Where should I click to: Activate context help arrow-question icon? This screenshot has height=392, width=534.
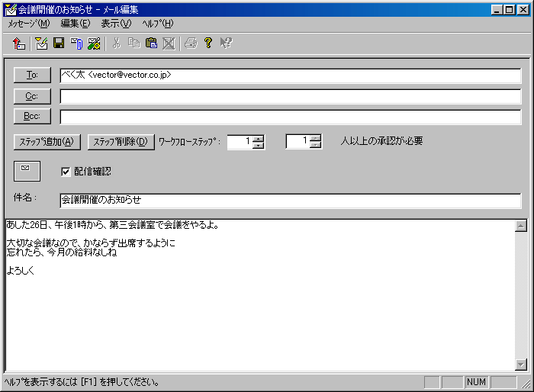coord(226,43)
